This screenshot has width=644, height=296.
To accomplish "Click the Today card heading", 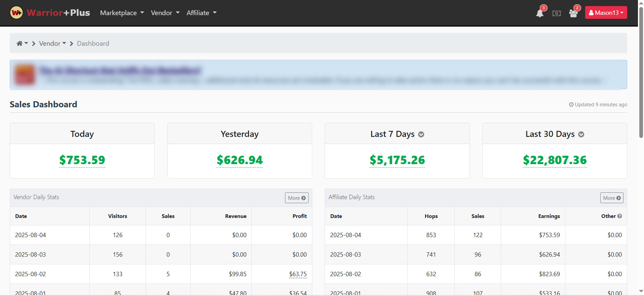I will coord(82,134).
